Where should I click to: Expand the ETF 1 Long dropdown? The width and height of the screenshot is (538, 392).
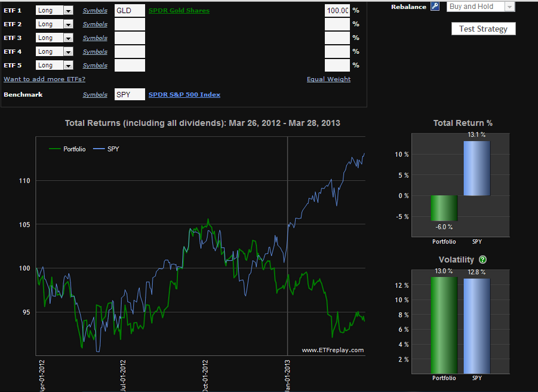pyautogui.click(x=54, y=11)
